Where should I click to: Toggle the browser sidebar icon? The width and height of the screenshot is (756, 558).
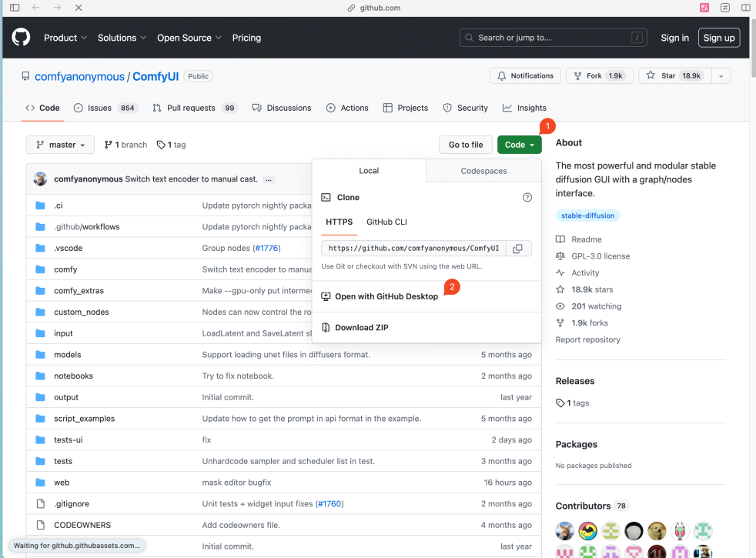point(15,8)
